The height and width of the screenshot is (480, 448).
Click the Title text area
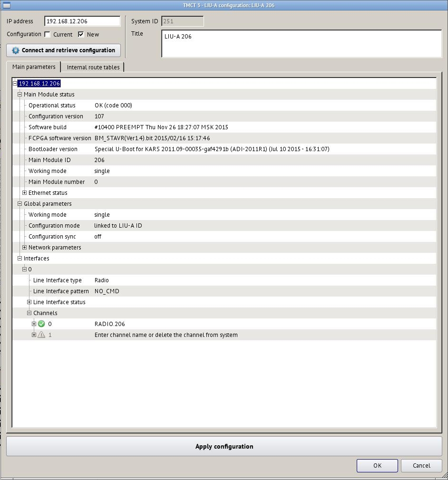[x=302, y=43]
